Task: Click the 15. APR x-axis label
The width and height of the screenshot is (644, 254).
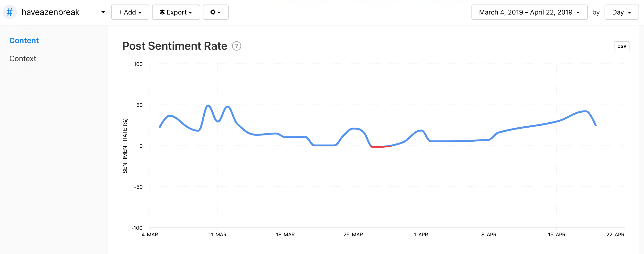Action: (557, 235)
